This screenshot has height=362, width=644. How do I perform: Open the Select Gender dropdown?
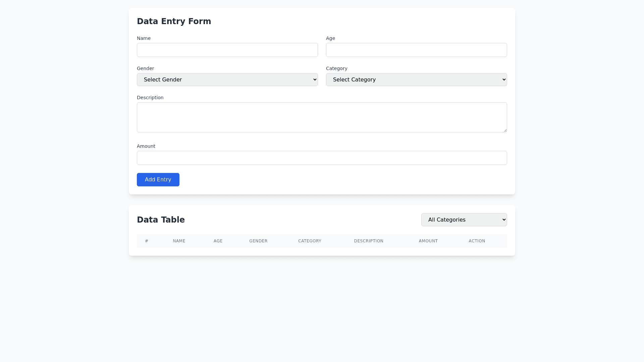click(227, 79)
